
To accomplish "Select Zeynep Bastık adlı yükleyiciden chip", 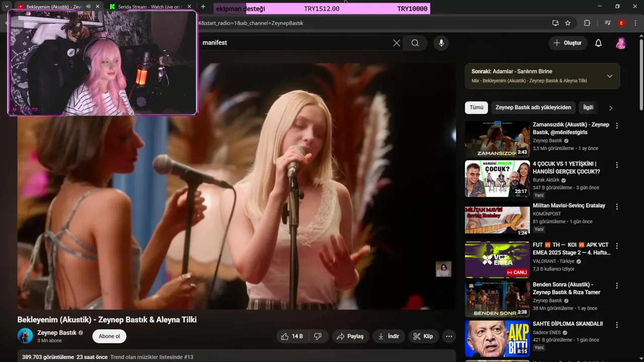I will [x=533, y=108].
